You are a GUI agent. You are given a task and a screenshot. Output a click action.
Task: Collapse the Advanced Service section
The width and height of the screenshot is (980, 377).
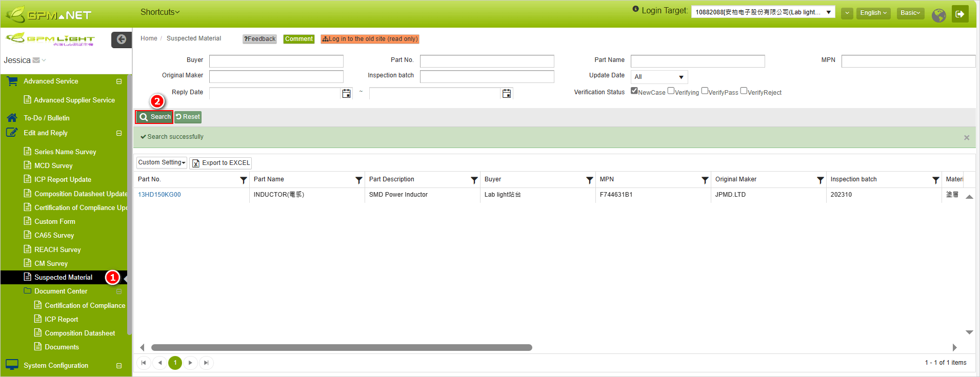[x=119, y=81]
